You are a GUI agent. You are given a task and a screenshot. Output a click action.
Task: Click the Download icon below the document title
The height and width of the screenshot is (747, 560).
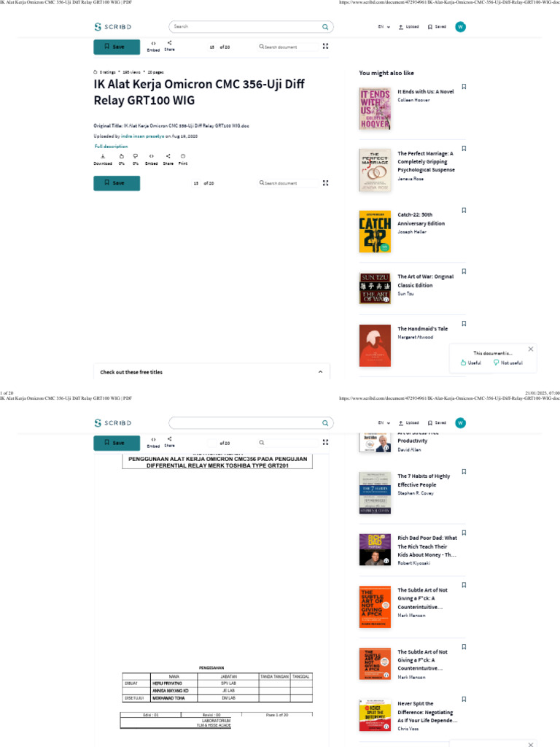click(102, 156)
